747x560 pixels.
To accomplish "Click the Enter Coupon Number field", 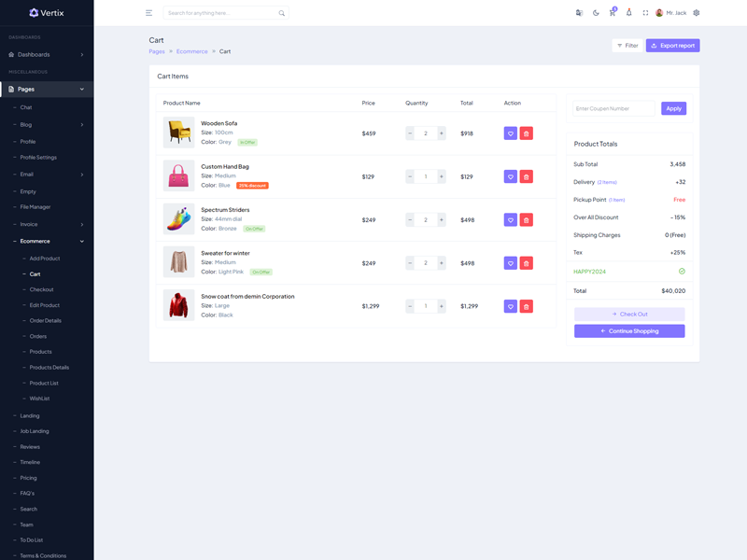I will tap(615, 109).
